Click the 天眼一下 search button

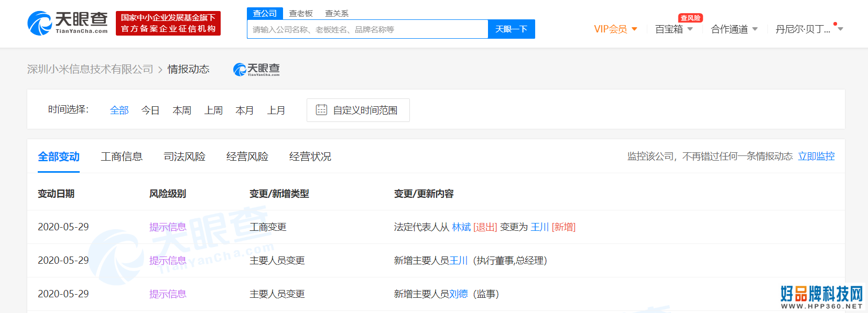click(x=512, y=29)
